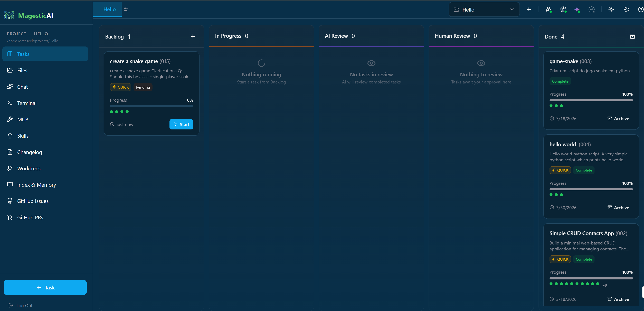This screenshot has width=644, height=311.
Task: Click the In Progress column header
Action: [261, 36]
